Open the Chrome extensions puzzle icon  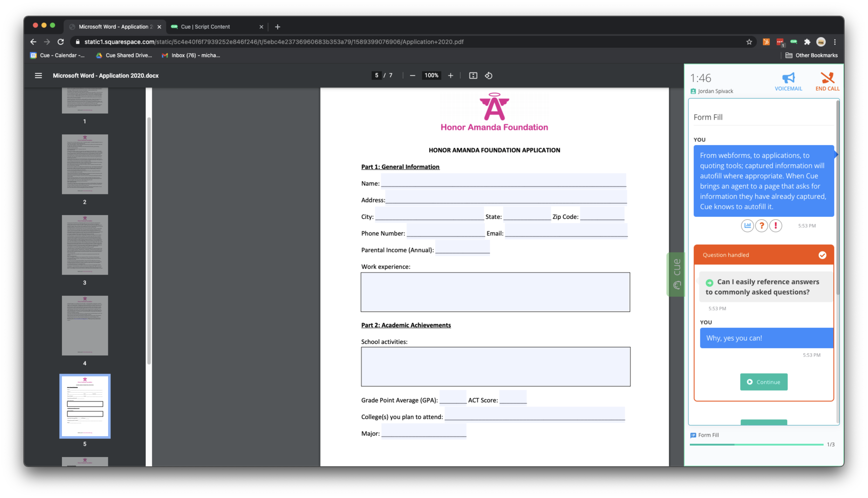tap(807, 42)
